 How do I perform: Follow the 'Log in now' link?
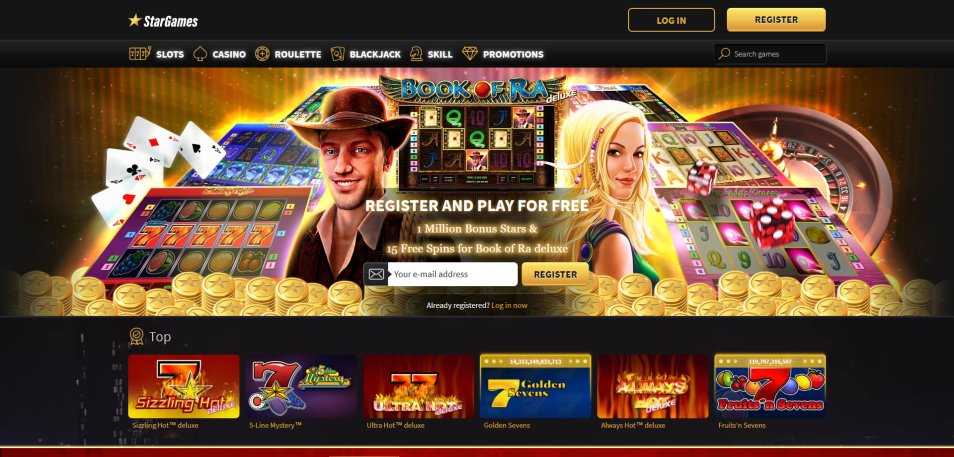(509, 305)
